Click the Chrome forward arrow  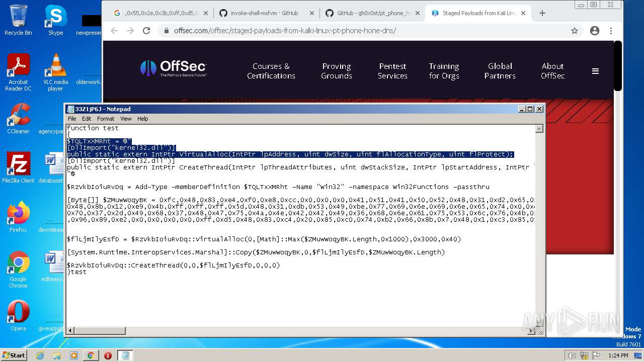pyautogui.click(x=130, y=31)
